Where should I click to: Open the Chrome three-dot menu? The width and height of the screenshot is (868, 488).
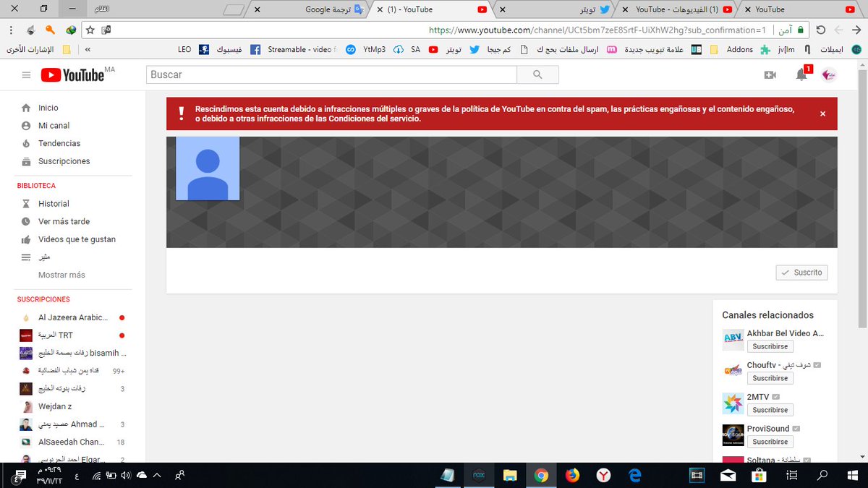coord(12,30)
